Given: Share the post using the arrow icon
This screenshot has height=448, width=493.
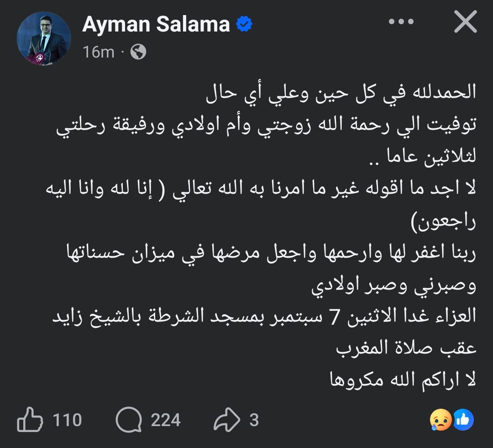Looking at the screenshot, I should click(x=227, y=419).
